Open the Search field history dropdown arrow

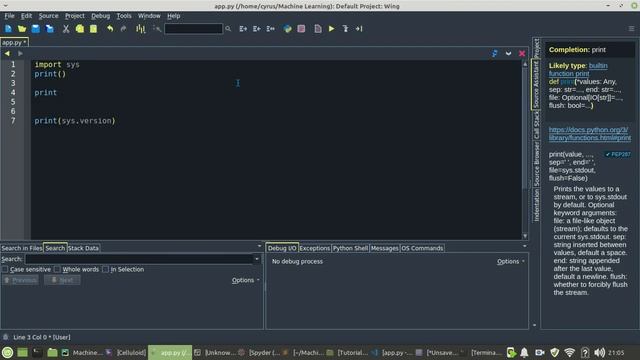point(257,259)
